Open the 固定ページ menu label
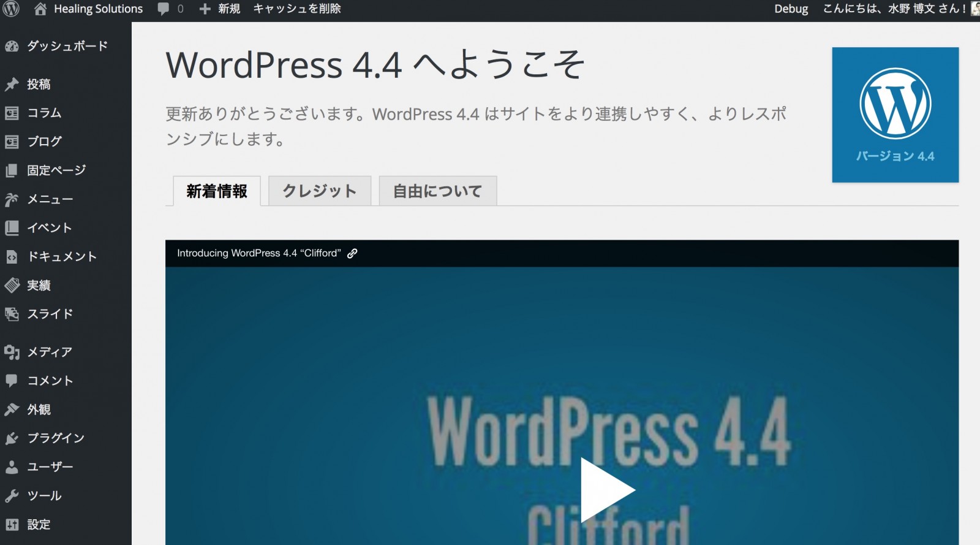The width and height of the screenshot is (980, 545). 56,170
